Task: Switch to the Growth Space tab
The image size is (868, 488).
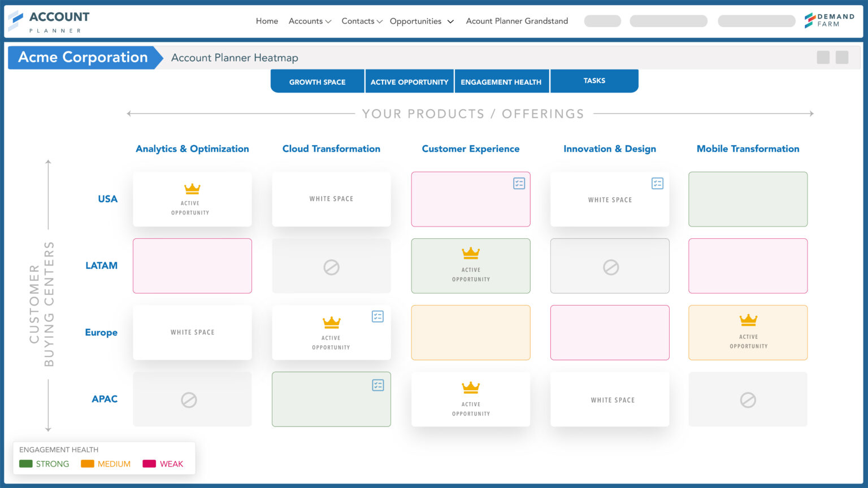Action: 317,81
